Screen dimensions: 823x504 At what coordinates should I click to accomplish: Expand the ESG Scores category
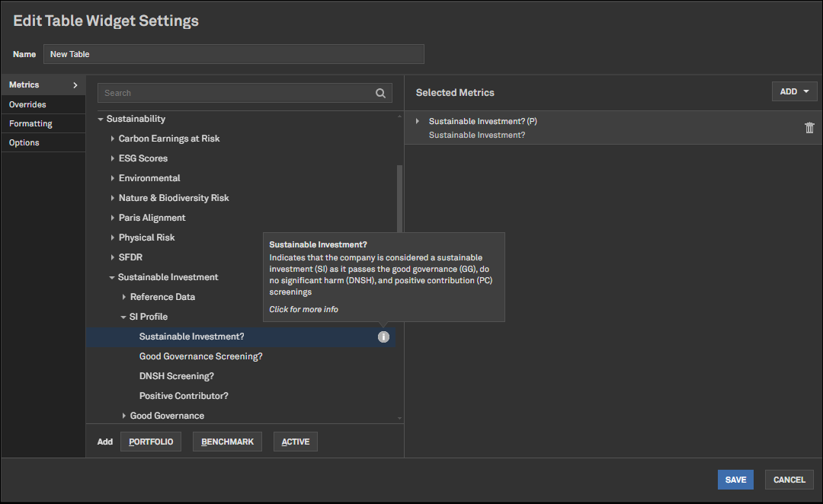[113, 158]
